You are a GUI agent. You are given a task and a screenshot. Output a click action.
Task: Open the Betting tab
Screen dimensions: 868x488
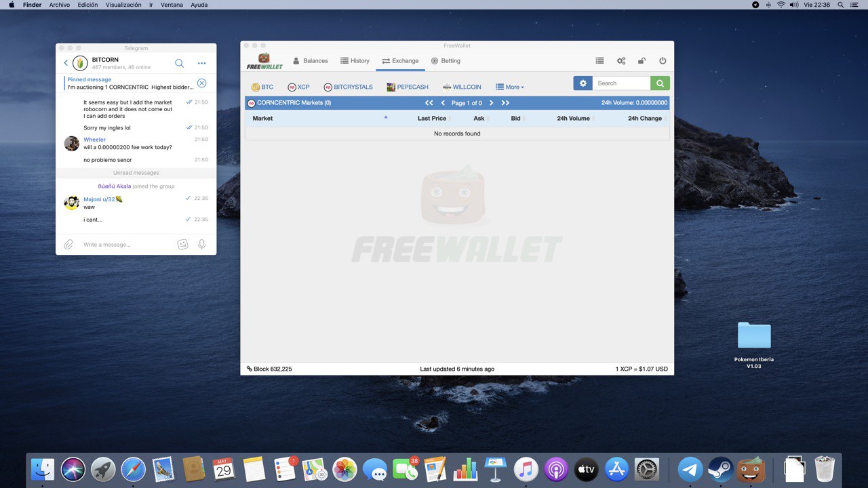(446, 61)
